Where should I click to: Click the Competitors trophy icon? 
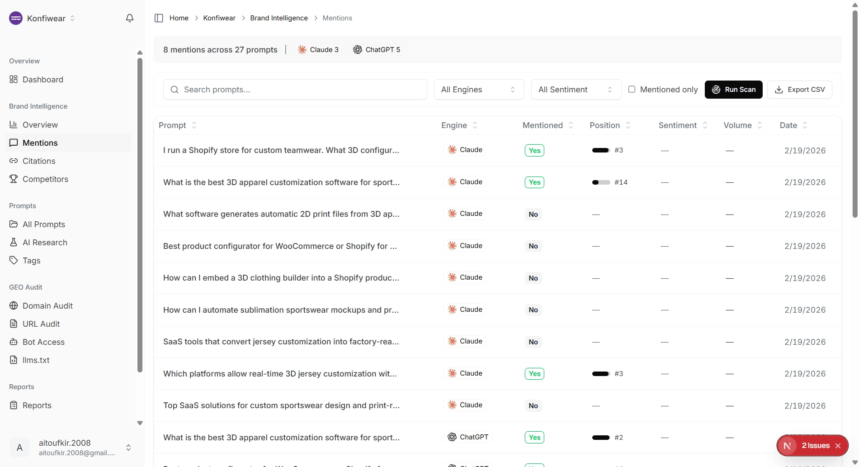coord(14,179)
